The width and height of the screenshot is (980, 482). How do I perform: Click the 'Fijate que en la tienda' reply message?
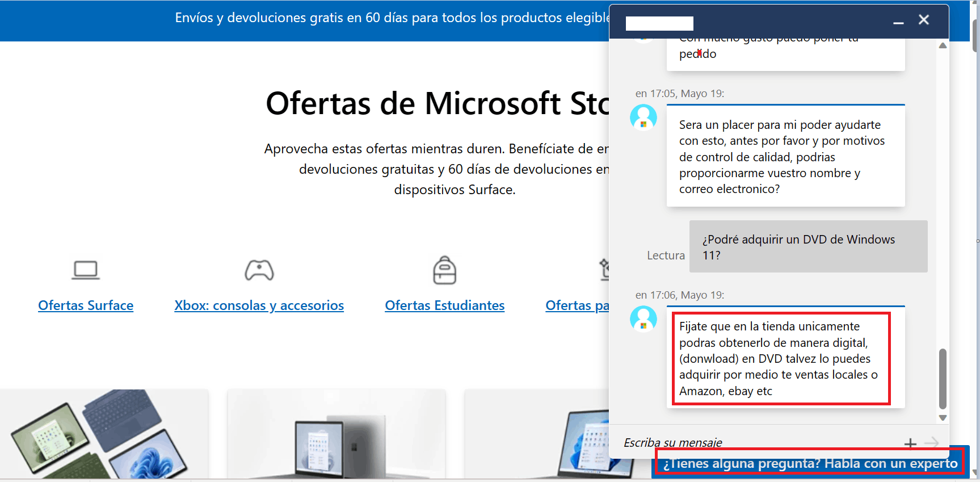point(785,358)
